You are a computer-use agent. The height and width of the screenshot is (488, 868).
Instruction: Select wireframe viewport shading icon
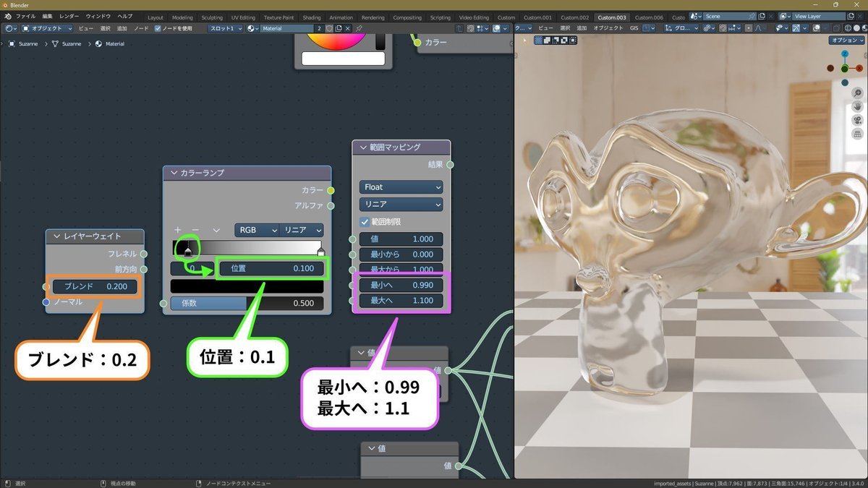click(x=848, y=28)
